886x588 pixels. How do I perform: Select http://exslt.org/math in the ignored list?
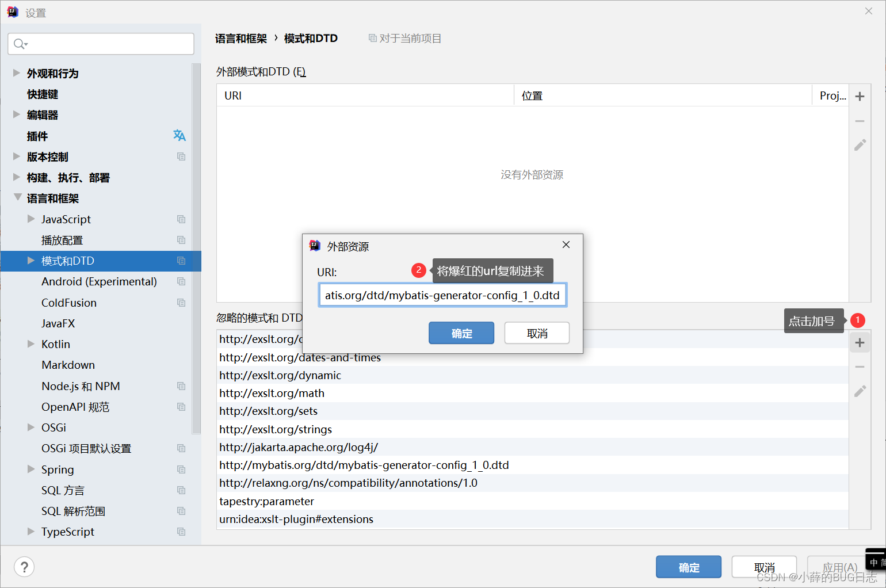click(532, 393)
